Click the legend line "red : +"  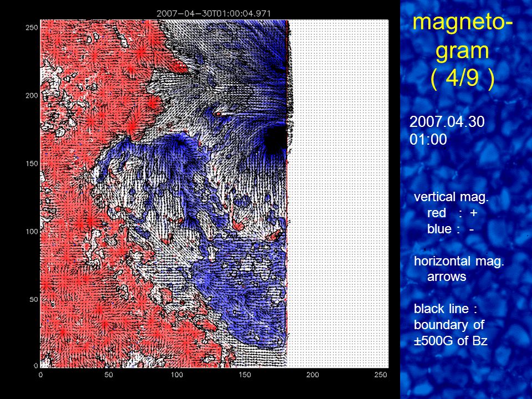click(x=452, y=213)
